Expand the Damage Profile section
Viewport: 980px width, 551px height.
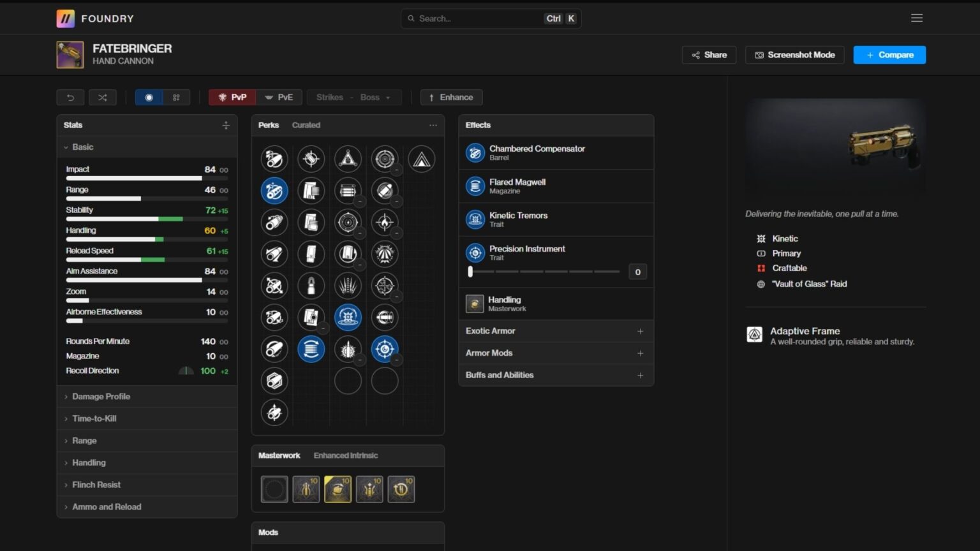(101, 397)
